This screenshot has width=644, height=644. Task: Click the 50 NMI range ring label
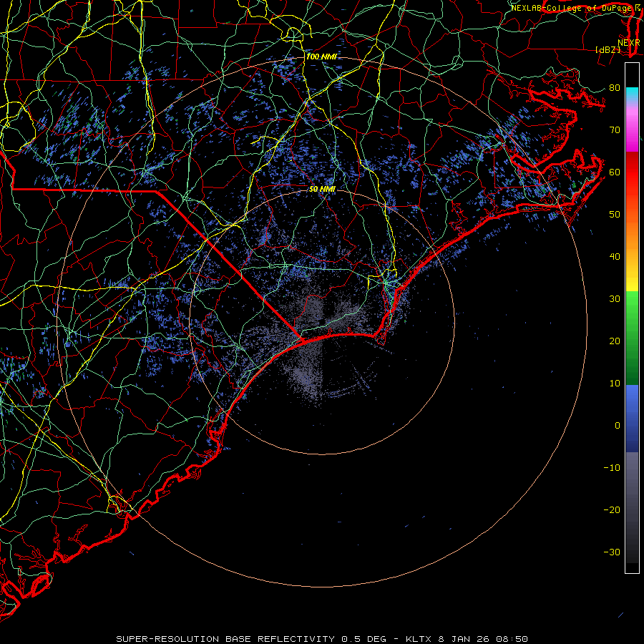323,190
